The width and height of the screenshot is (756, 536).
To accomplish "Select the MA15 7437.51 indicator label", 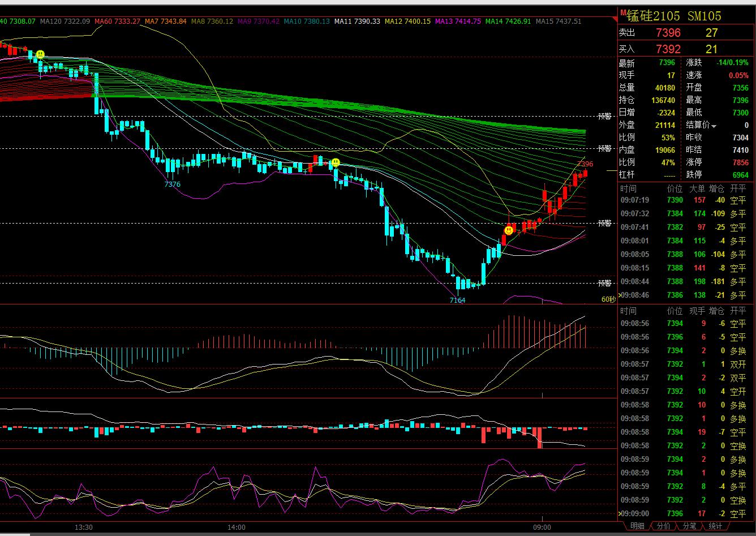I will coord(559,22).
